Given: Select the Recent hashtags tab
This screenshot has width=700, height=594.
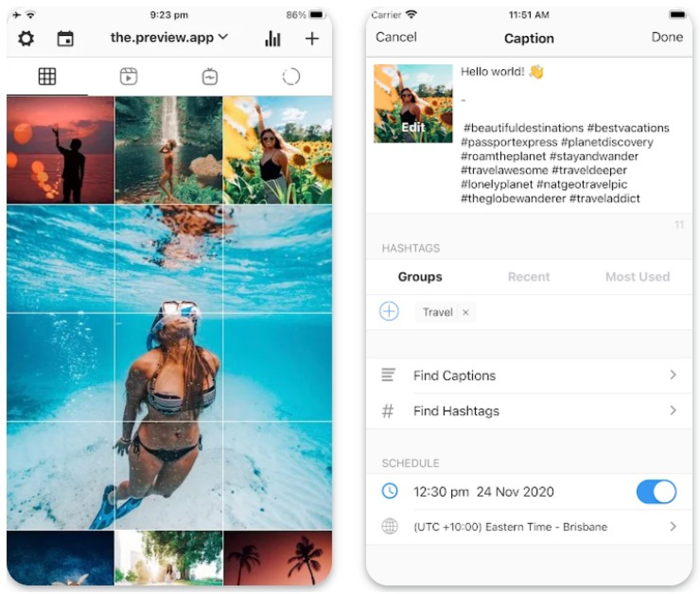Looking at the screenshot, I should point(529,276).
